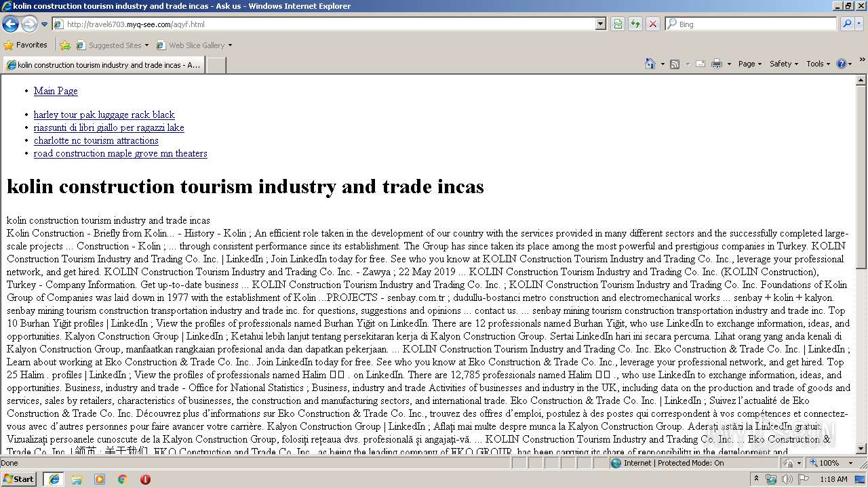The height and width of the screenshot is (488, 868).
Task: Show more command bar items chevron
Action: point(862,60)
